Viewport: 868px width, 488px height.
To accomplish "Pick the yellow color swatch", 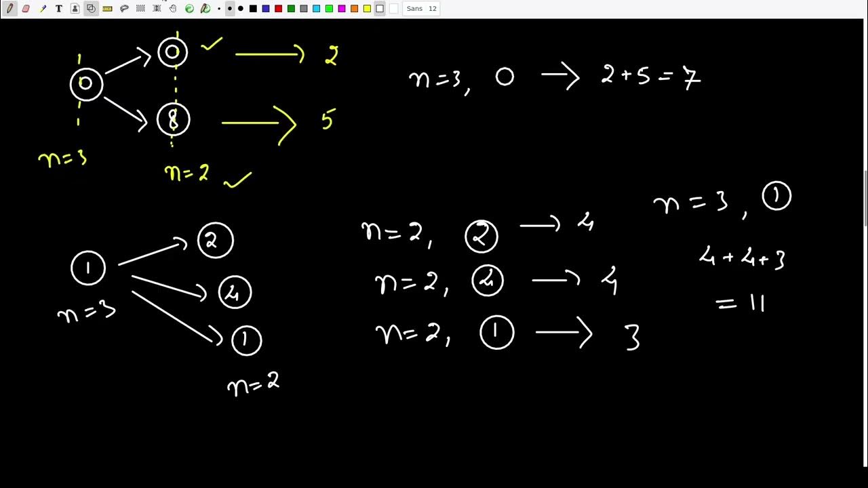I will coord(367,8).
